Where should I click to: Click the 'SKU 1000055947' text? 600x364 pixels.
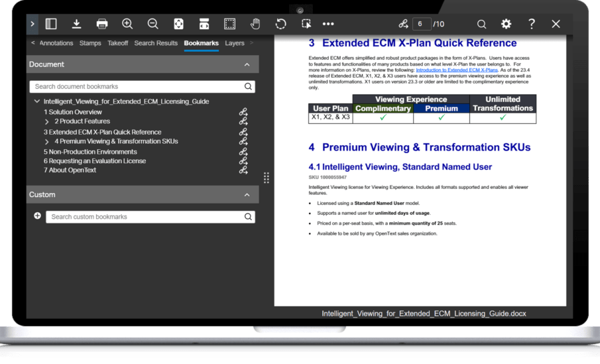pyautogui.click(x=328, y=177)
